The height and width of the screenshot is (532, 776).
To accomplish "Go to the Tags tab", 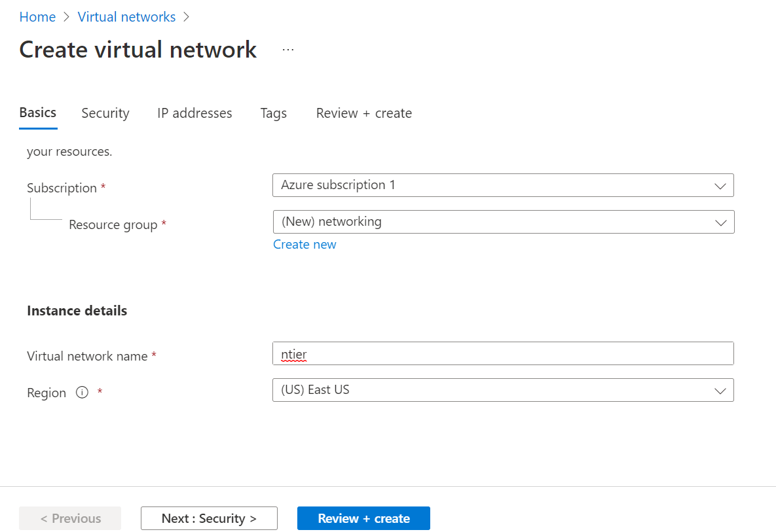I will [274, 113].
